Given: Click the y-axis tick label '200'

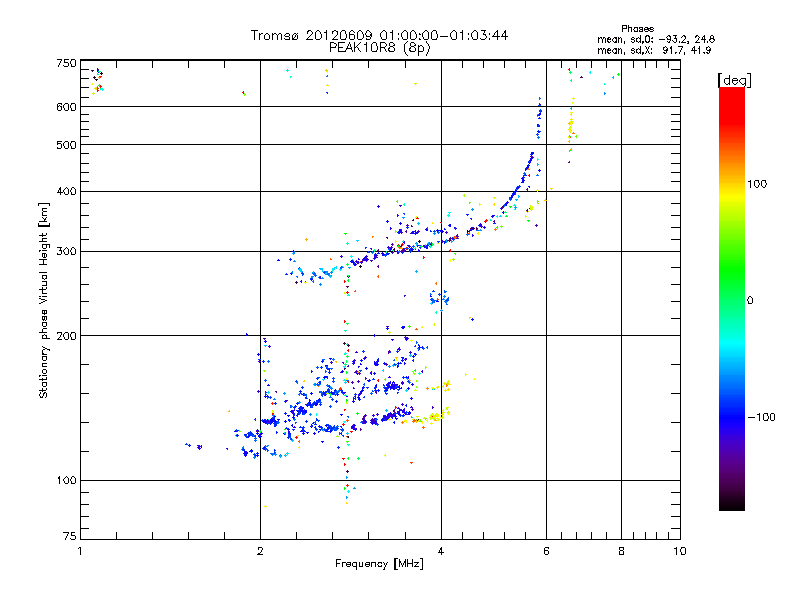Looking at the screenshot, I should [x=66, y=336].
